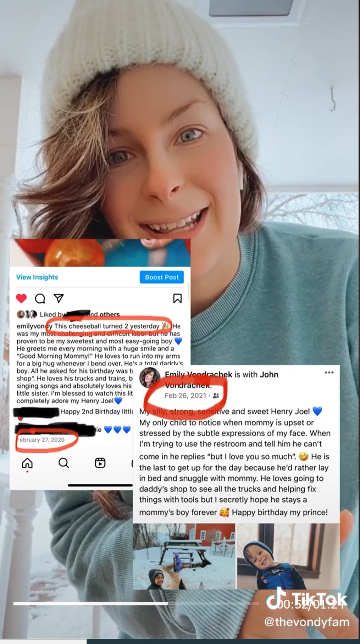Toggle the bookmark save icon
This screenshot has height=644, width=360.
point(177,298)
